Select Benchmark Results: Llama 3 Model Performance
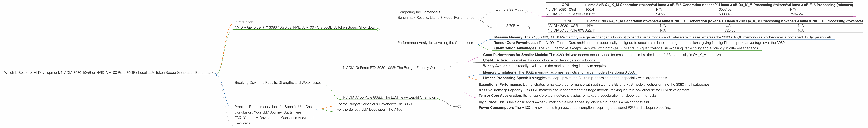This screenshot has width=868, height=128. 436,18
